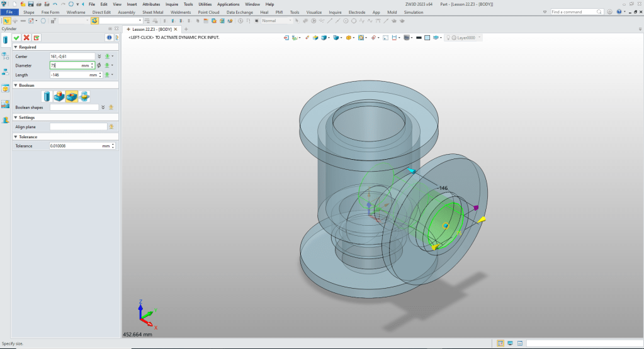Collapse the Tolerance section header
This screenshot has height=349, width=644.
pos(15,136)
